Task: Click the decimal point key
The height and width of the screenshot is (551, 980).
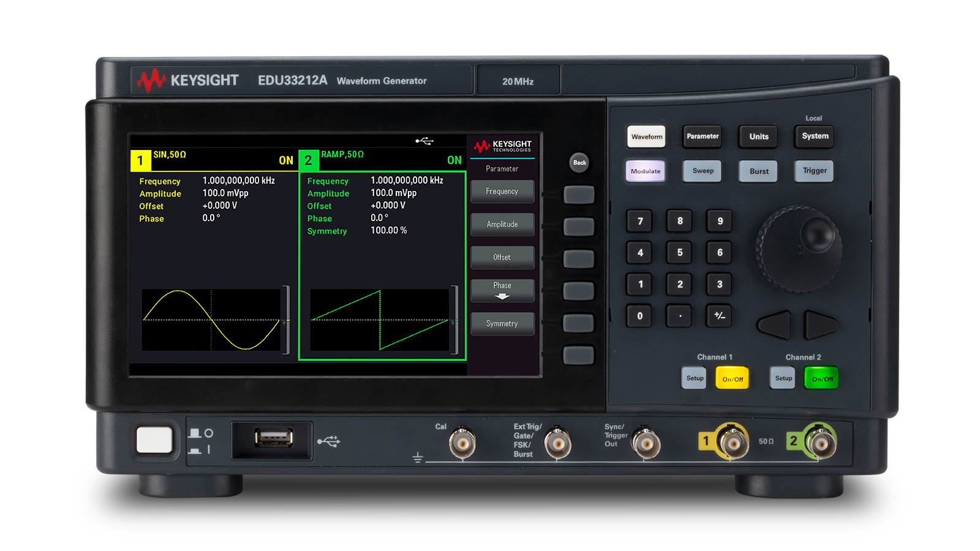Action: click(x=680, y=316)
